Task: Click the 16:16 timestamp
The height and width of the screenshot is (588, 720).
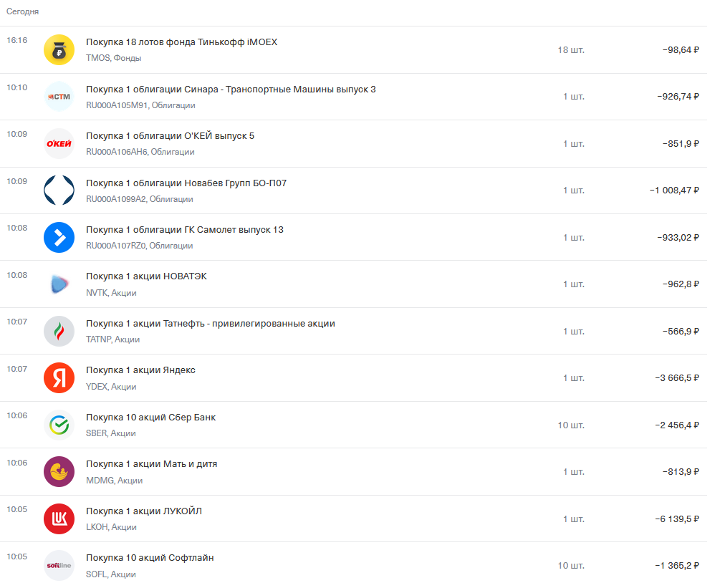Action: coord(17,40)
